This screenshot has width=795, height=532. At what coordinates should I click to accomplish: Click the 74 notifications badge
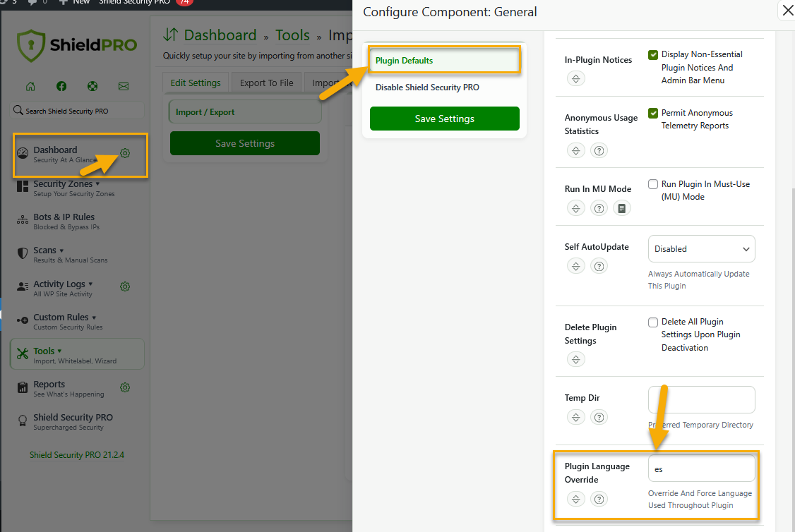(x=184, y=2)
